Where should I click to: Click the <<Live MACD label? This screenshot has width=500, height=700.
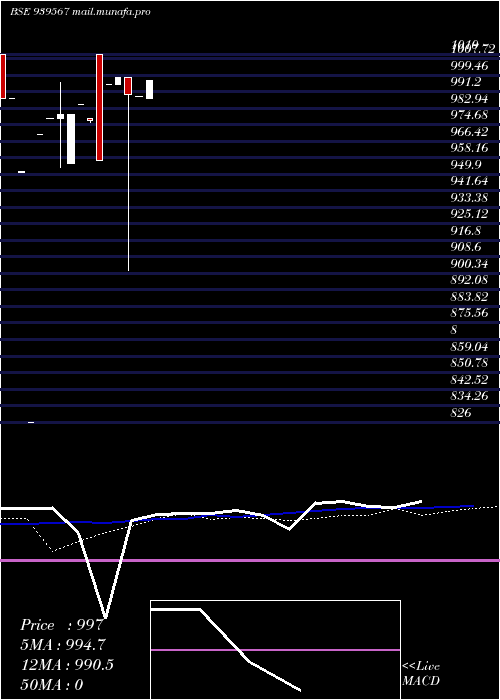[x=421, y=674]
